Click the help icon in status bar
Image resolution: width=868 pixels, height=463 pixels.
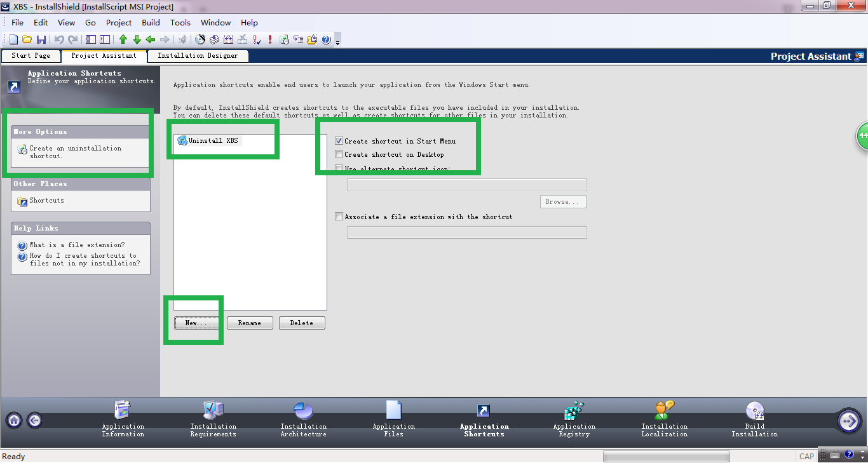[x=849, y=455]
